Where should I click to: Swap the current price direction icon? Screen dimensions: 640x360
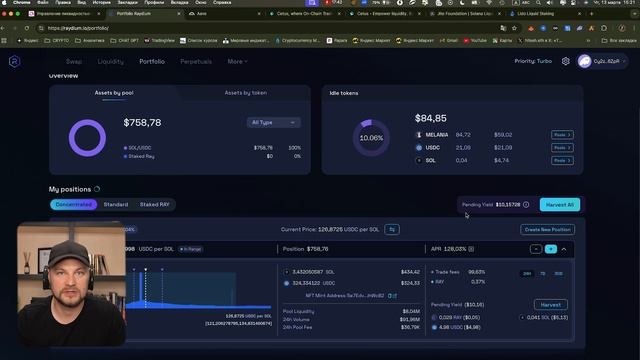tap(392, 229)
